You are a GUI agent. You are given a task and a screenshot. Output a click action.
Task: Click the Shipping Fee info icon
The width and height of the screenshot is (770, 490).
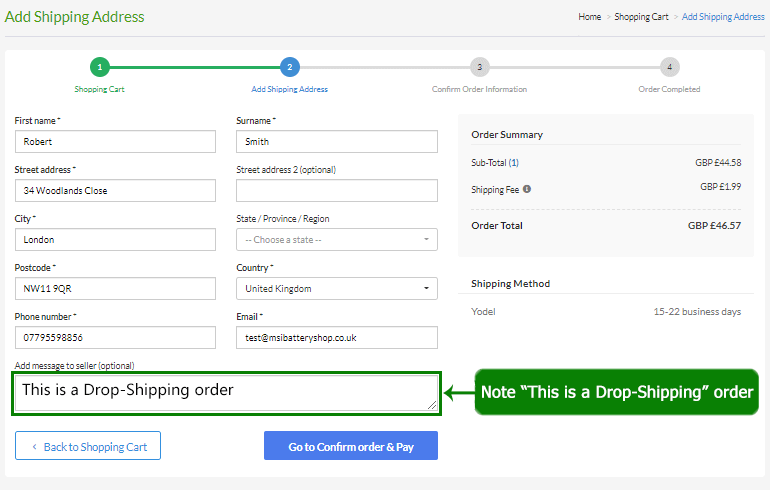[x=527, y=189]
